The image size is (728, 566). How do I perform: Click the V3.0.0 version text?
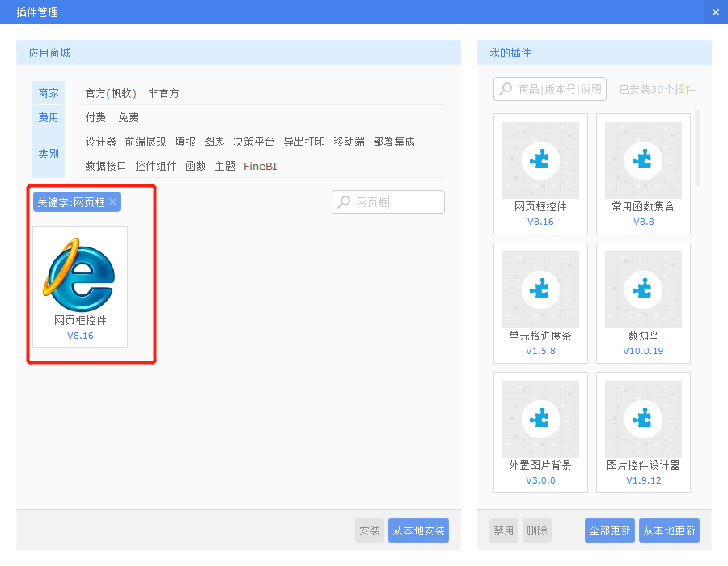click(540, 480)
